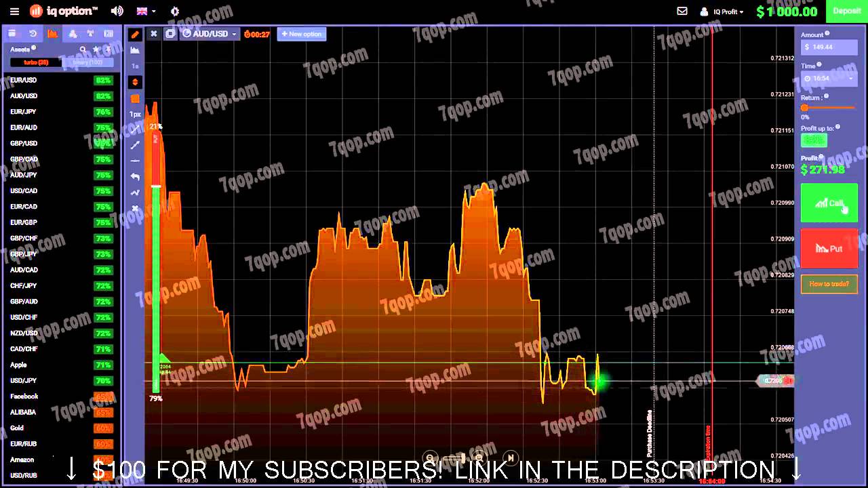
Task: Click the red Put button
Action: pos(829,249)
